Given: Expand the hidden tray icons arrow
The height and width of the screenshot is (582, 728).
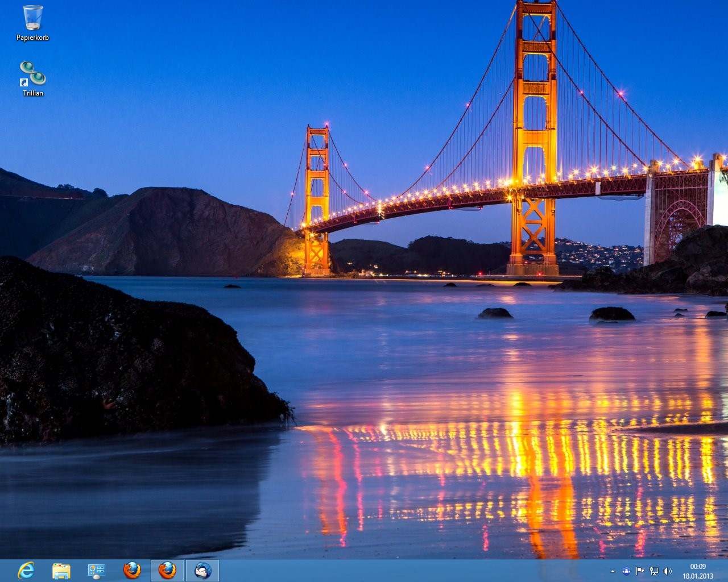Looking at the screenshot, I should [x=613, y=571].
